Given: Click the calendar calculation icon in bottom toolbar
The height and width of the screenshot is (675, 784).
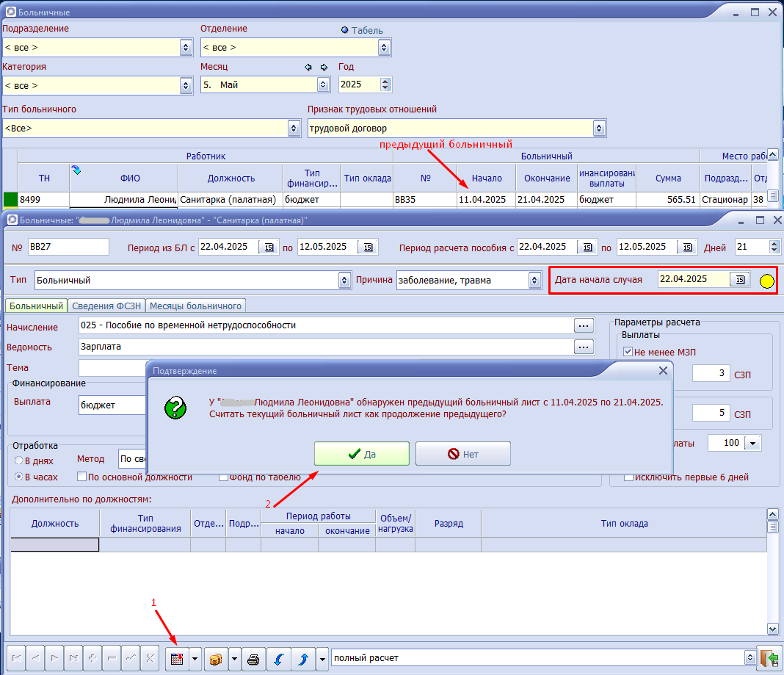Looking at the screenshot, I should [177, 659].
